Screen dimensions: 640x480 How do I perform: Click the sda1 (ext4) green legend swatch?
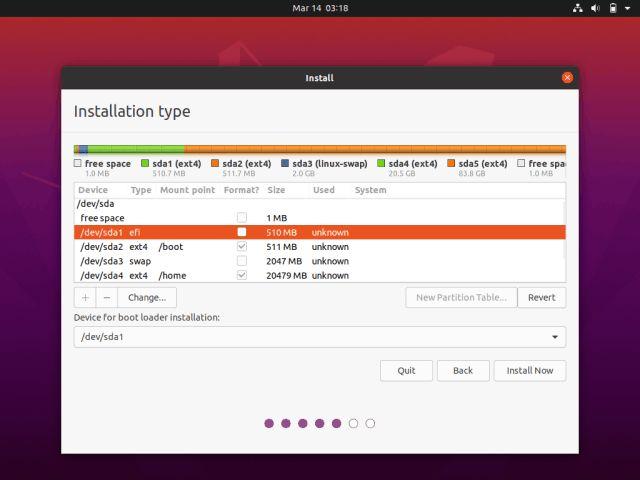[144, 163]
